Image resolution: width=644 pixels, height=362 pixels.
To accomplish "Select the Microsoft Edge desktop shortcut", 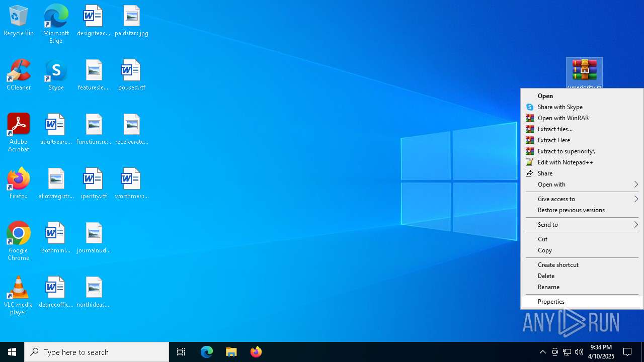I will coord(56,24).
